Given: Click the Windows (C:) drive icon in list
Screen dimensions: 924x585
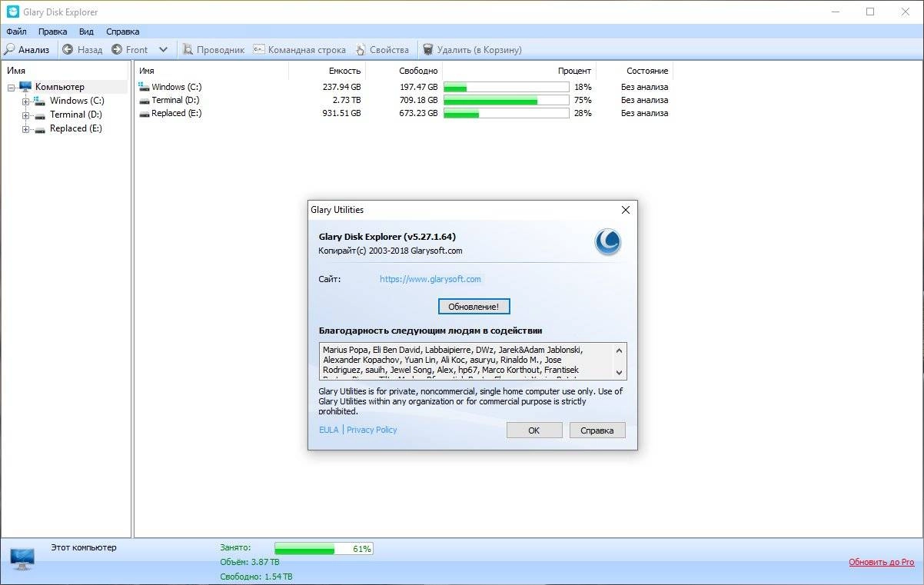Looking at the screenshot, I should pyautogui.click(x=145, y=87).
